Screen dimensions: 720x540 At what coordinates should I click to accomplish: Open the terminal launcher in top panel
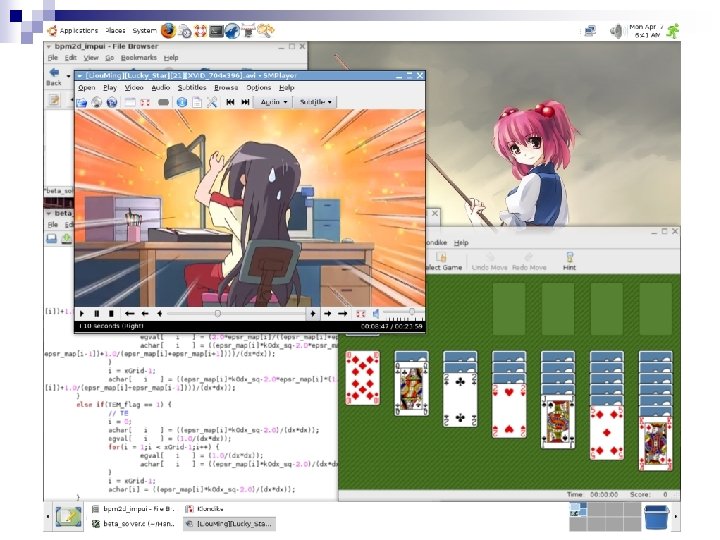[216, 31]
